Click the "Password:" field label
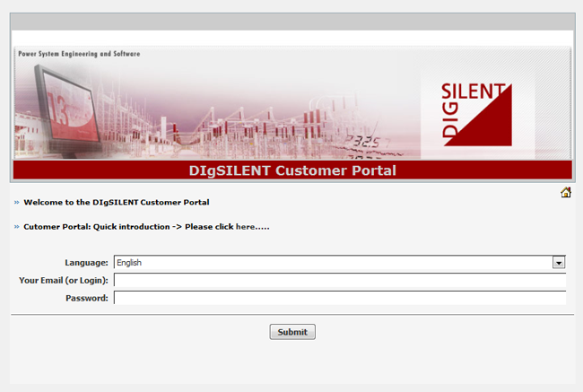This screenshot has height=392, width=583. click(86, 298)
